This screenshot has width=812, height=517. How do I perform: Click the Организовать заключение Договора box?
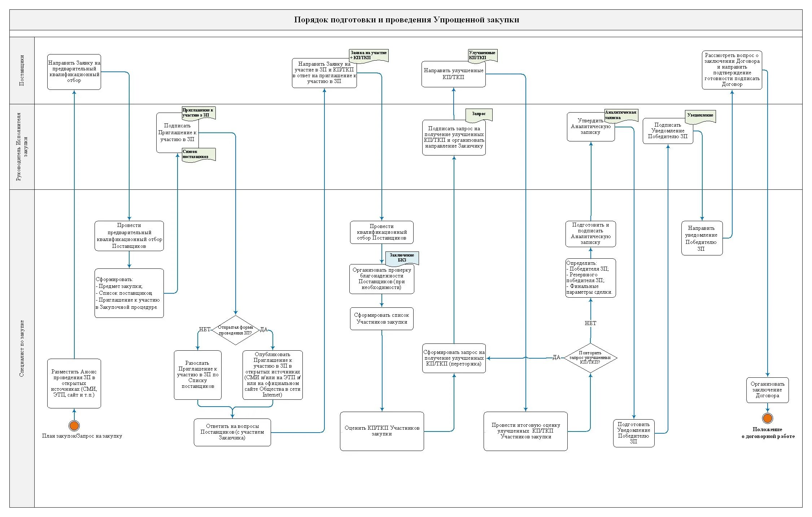point(767,390)
